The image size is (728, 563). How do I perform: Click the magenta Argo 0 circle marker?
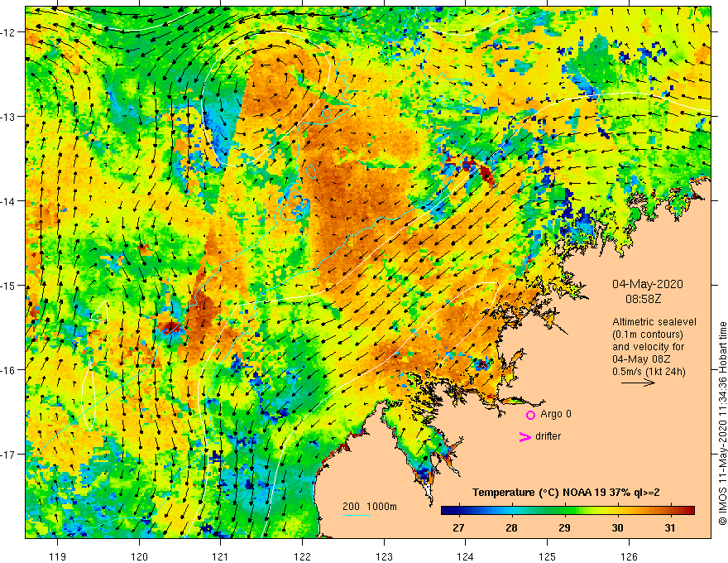(530, 415)
